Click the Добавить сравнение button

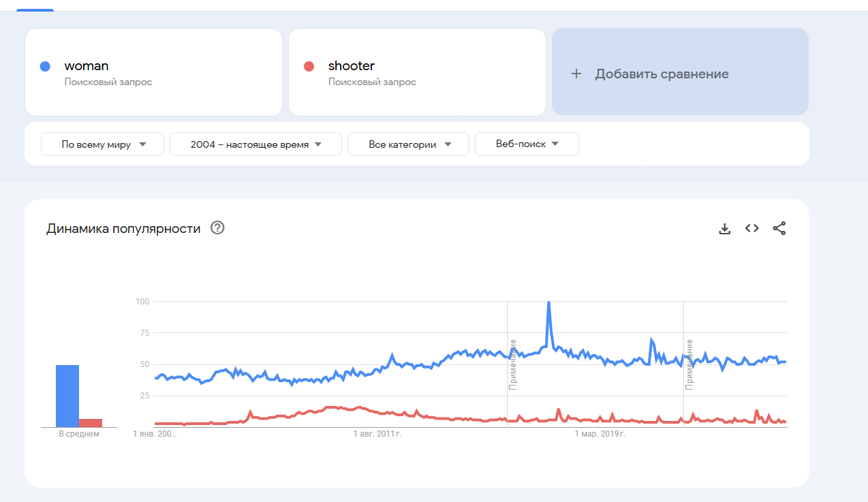click(680, 72)
